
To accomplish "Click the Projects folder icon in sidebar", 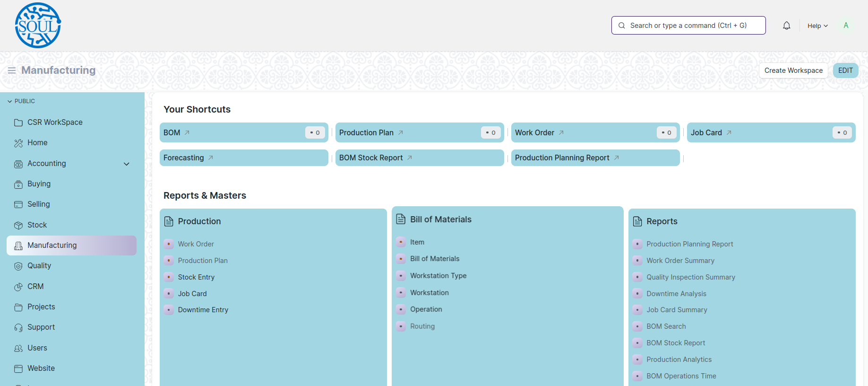I will coord(18,307).
